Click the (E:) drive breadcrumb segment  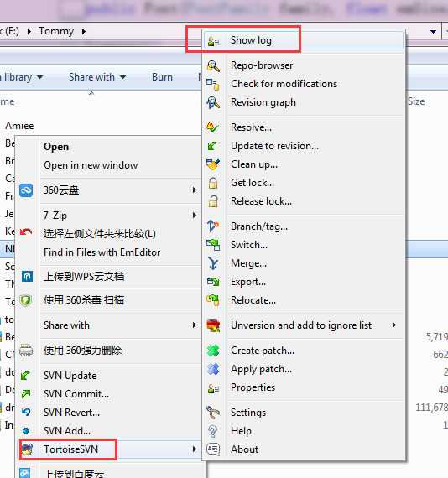click(x=12, y=31)
